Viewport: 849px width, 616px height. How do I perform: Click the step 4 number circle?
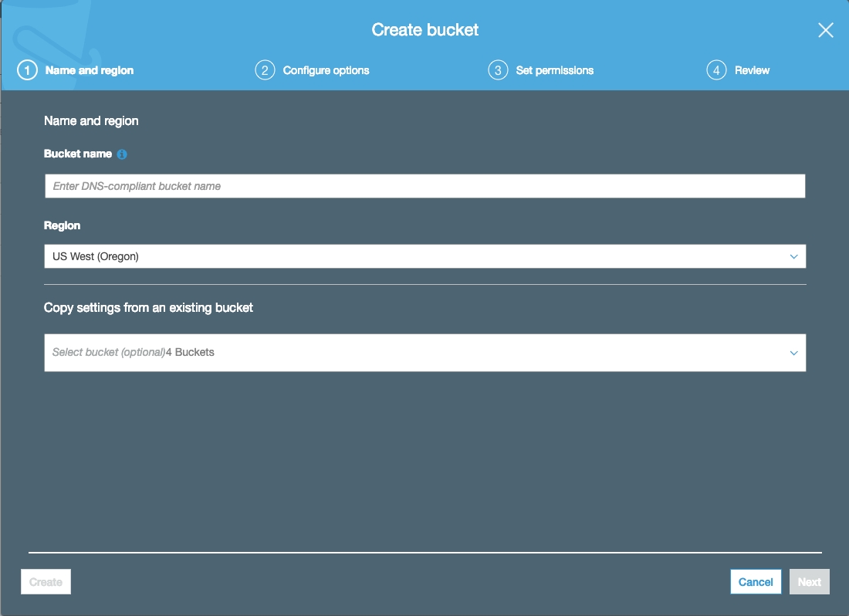click(x=716, y=70)
